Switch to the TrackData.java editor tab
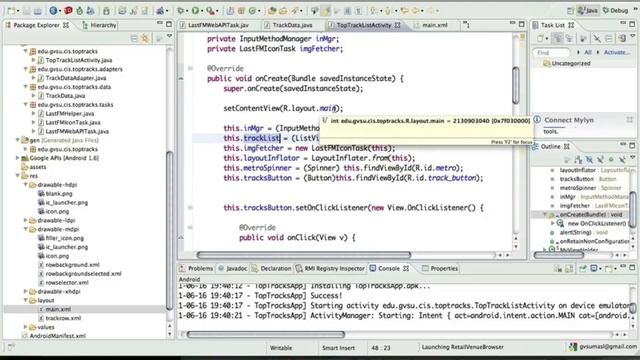 pyautogui.click(x=292, y=25)
